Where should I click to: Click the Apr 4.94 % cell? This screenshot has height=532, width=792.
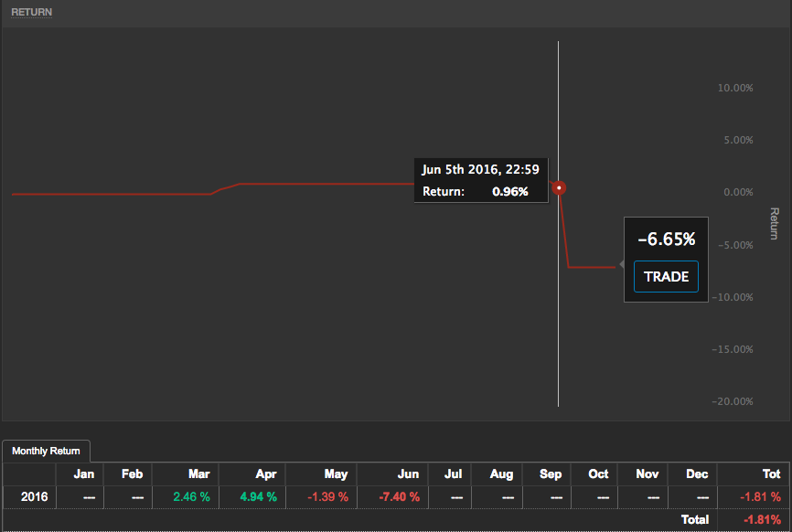257,497
